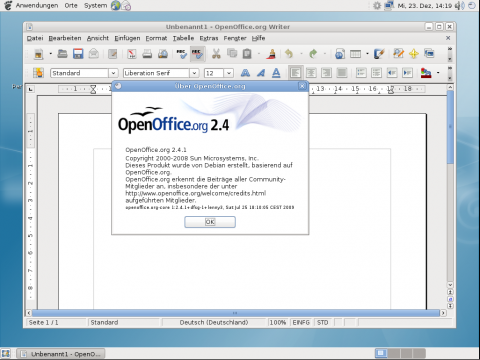This screenshot has height=360, width=480.
Task: Click the Cut scissors icon
Action: [x=216, y=54]
